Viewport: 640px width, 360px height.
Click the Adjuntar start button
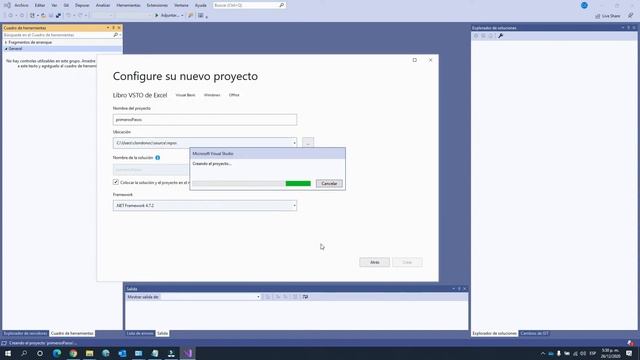167,16
